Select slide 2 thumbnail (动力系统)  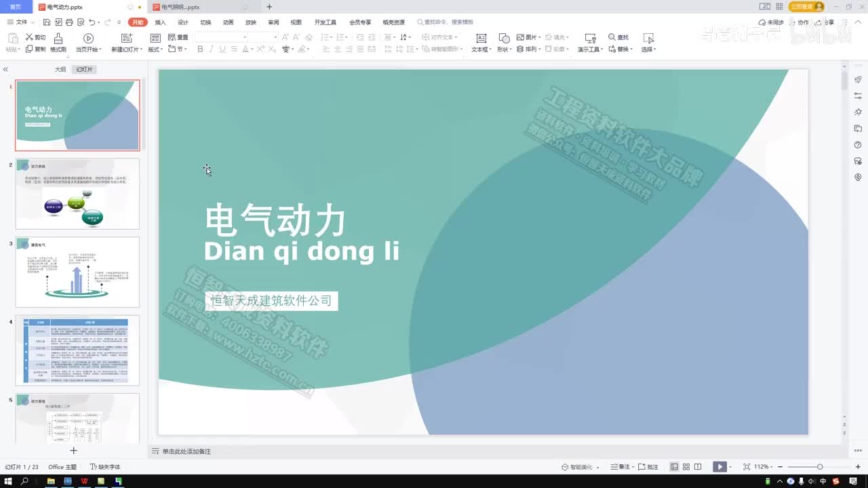(77, 194)
